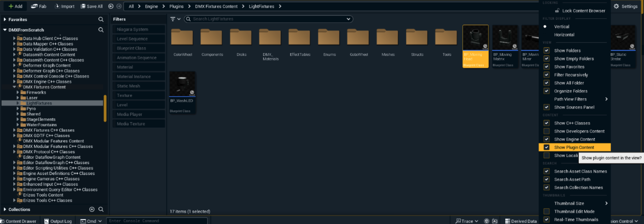Image resolution: width=644 pixels, height=224 pixels.
Task: Enable Show Developers Content checkbox
Action: [546, 131]
